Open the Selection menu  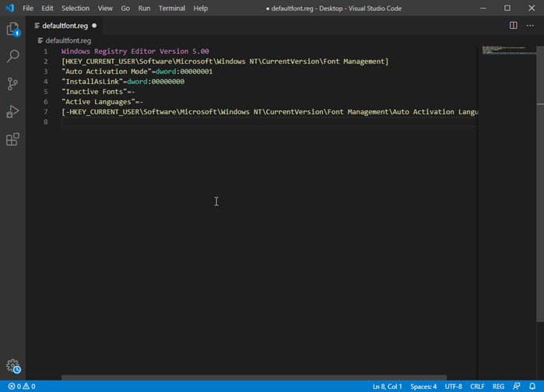(x=75, y=8)
